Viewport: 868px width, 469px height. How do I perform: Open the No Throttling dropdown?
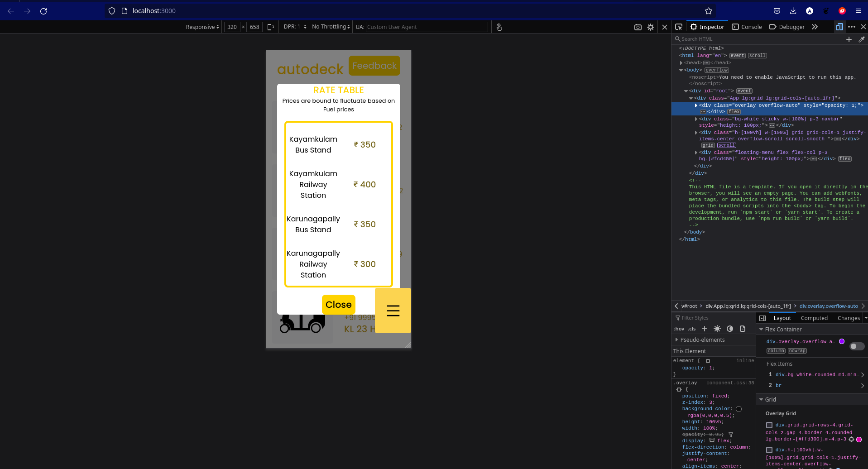(x=330, y=27)
